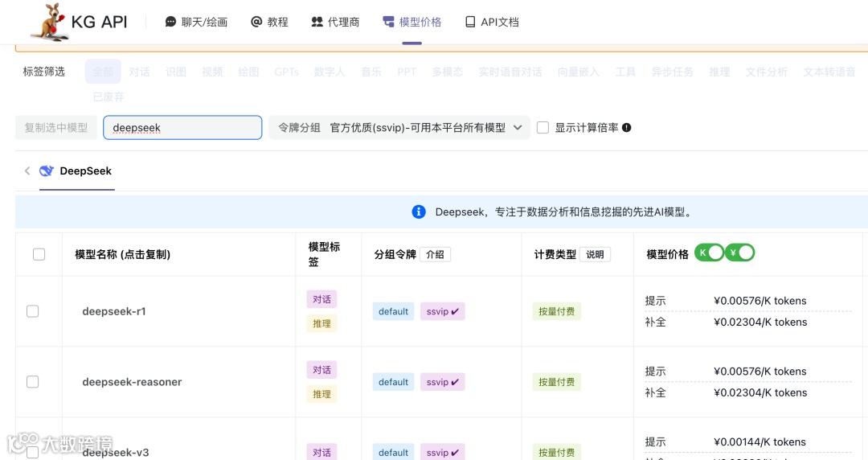Enable the 显示计算倍率 checkbox
The width and height of the screenshot is (868, 460).
click(543, 128)
